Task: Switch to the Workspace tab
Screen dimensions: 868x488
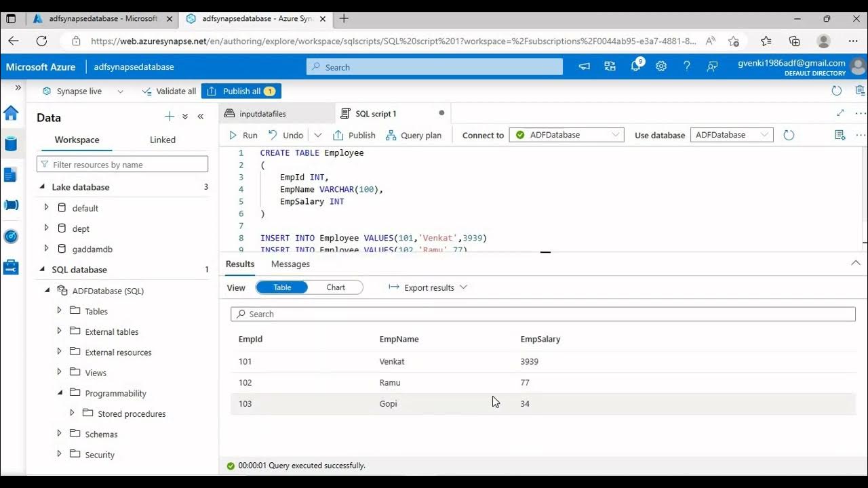Action: pyautogui.click(x=77, y=140)
